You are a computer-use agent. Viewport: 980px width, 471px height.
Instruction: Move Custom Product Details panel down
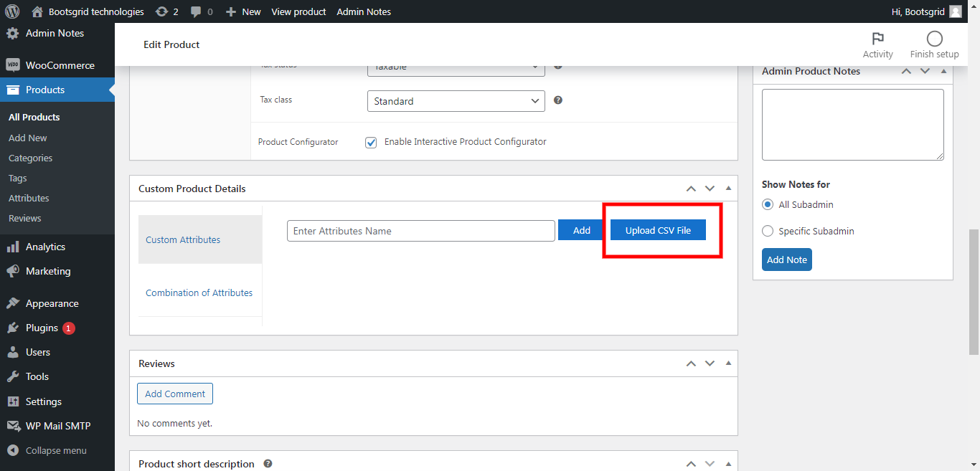710,189
